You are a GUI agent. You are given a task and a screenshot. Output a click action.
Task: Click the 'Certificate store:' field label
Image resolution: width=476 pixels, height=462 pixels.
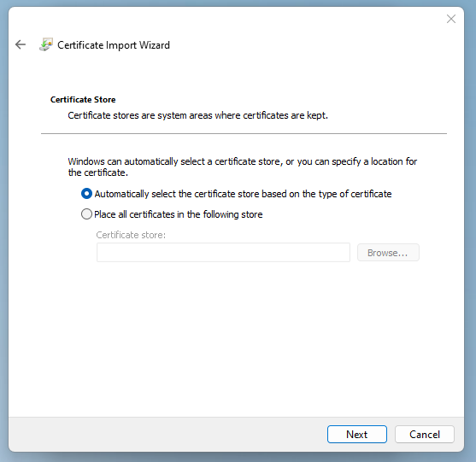131,235
